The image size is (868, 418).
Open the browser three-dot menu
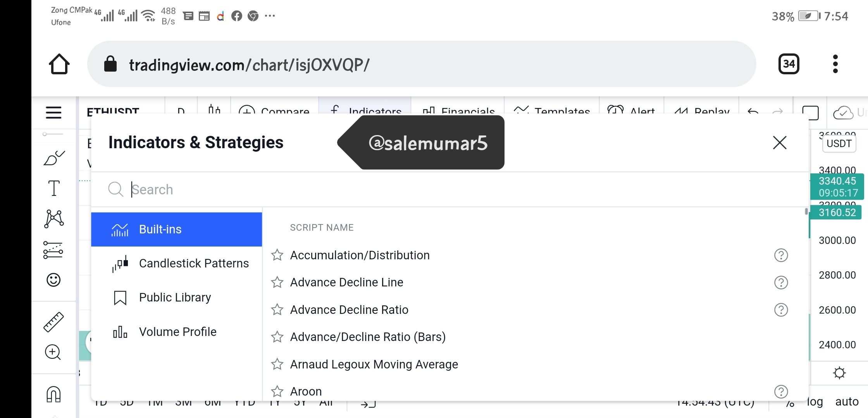(835, 64)
